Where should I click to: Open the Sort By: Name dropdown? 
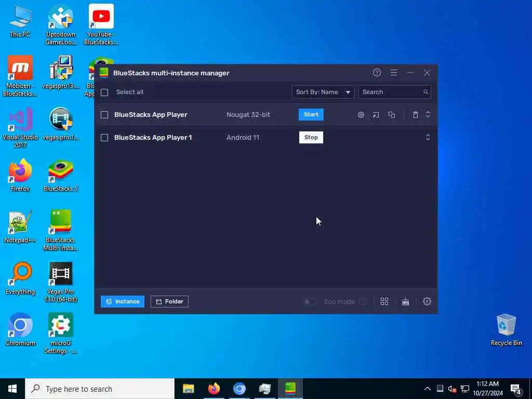coord(323,92)
